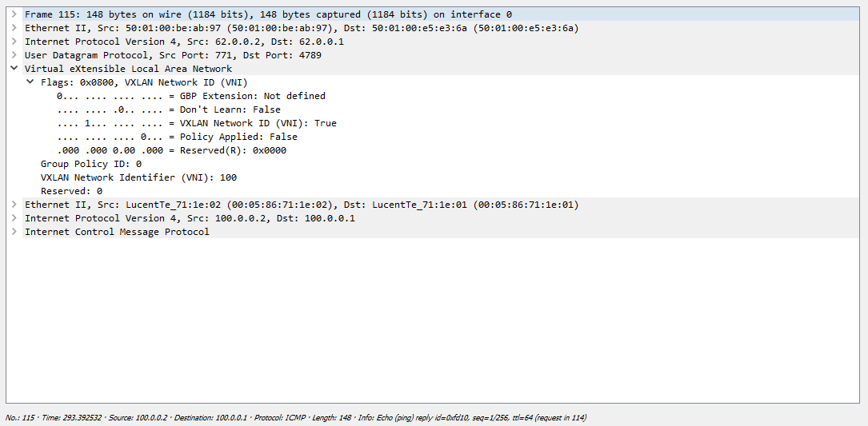Expand Ethernet II with source 50:01:00:be:ab:97

pos(14,28)
